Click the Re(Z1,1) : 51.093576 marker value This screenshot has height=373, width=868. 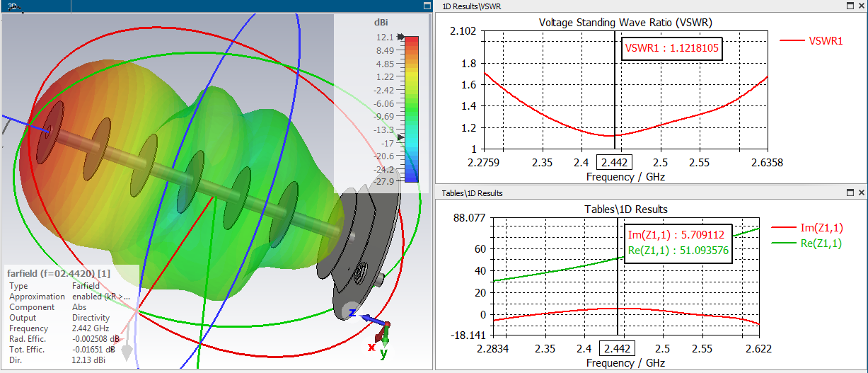(x=678, y=250)
